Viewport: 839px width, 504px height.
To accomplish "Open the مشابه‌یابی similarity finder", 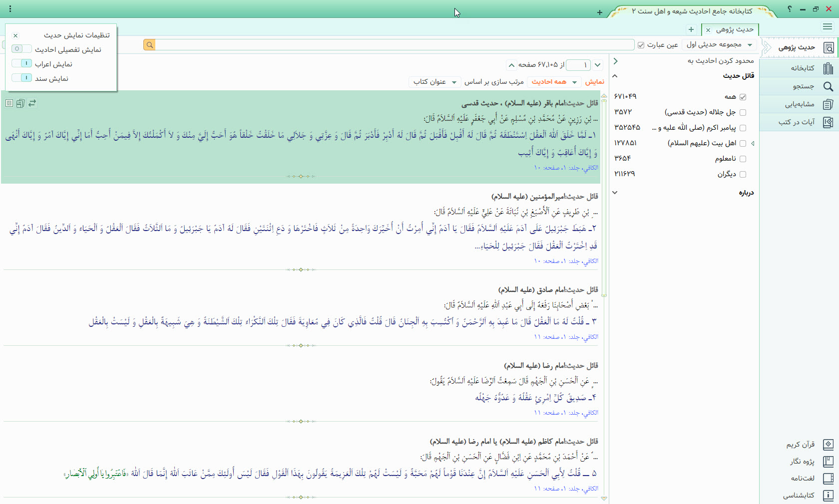I will pos(828,104).
